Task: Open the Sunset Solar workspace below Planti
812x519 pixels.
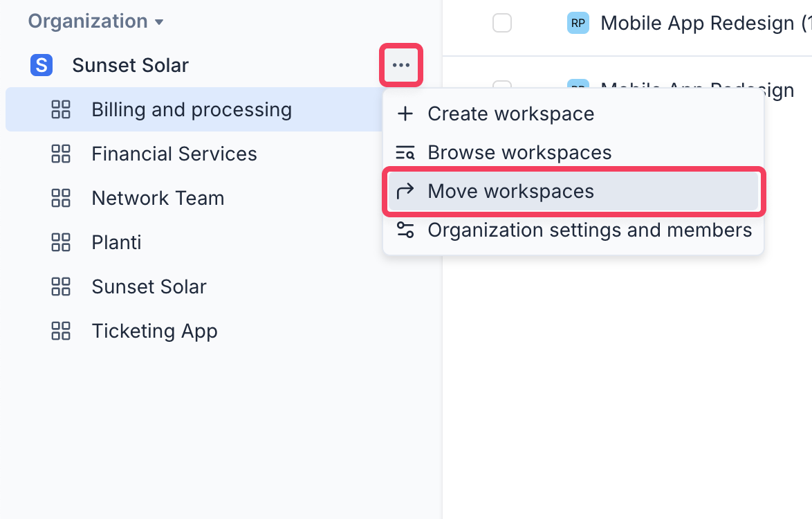Action: tap(149, 286)
